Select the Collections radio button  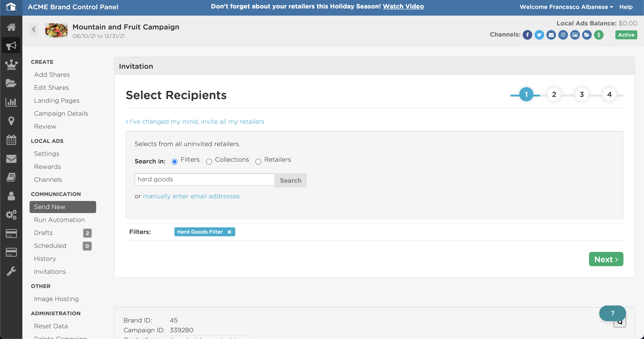(x=209, y=162)
